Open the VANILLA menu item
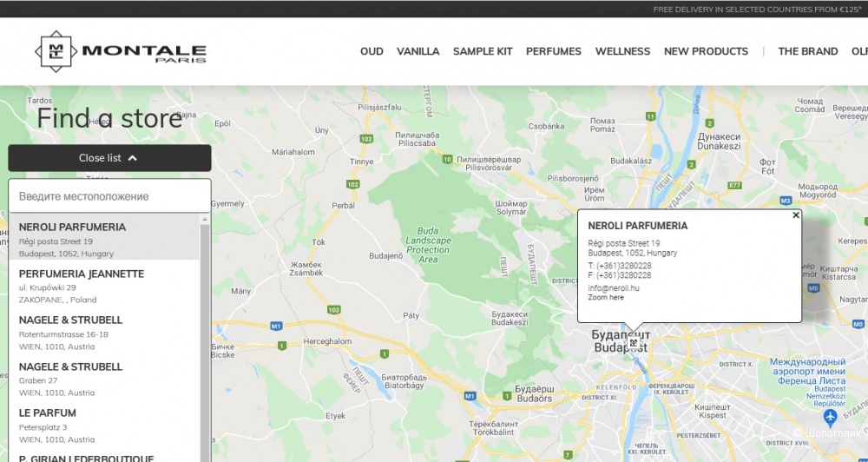The height and width of the screenshot is (462, 868). coord(418,51)
